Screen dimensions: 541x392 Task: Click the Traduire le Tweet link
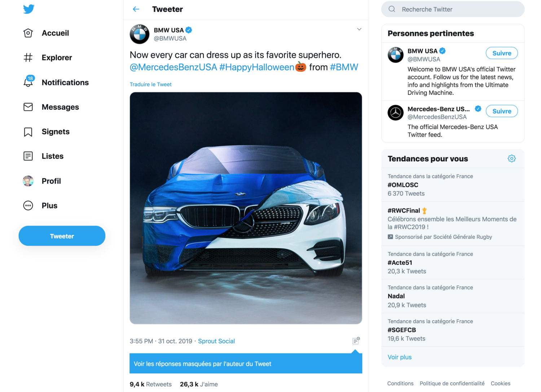point(150,84)
